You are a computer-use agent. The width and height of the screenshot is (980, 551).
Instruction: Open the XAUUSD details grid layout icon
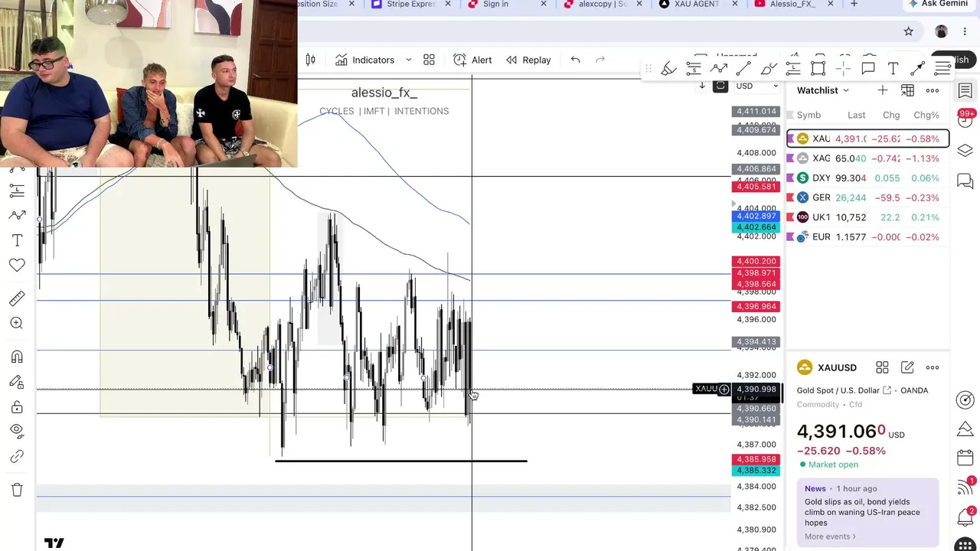coord(882,368)
